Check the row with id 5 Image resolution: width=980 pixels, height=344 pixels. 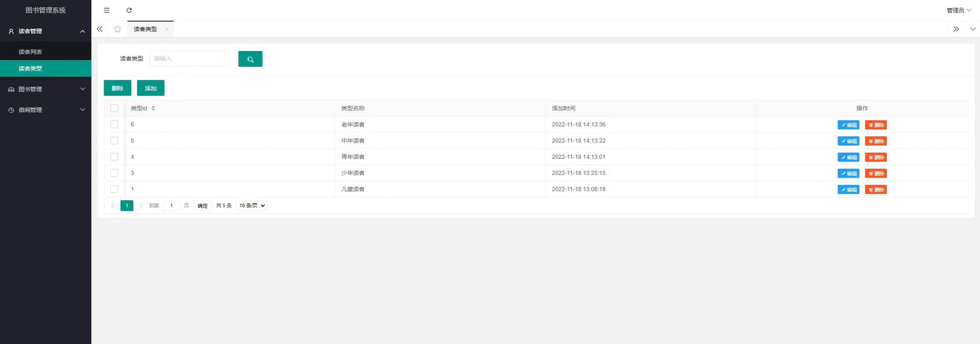pos(114,141)
